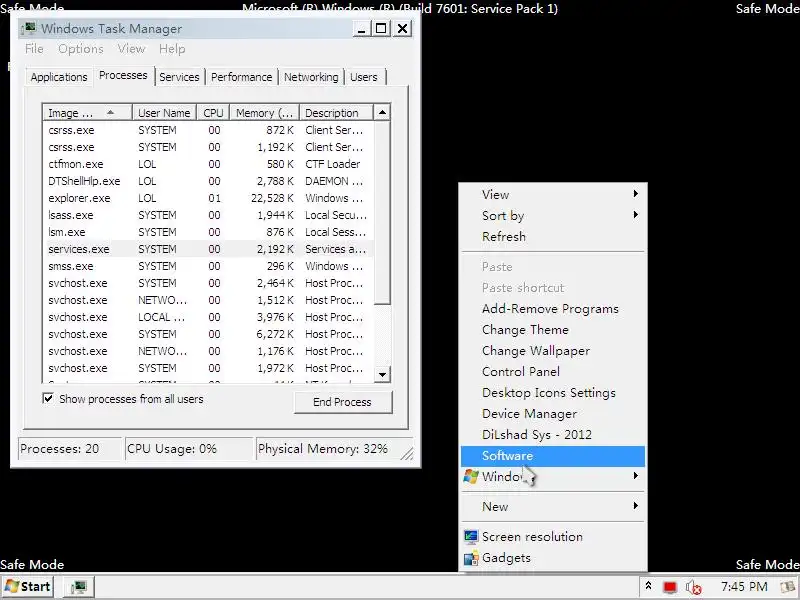Select the svchost.exe row using 6,272 K
800x600 pixels.
209,334
